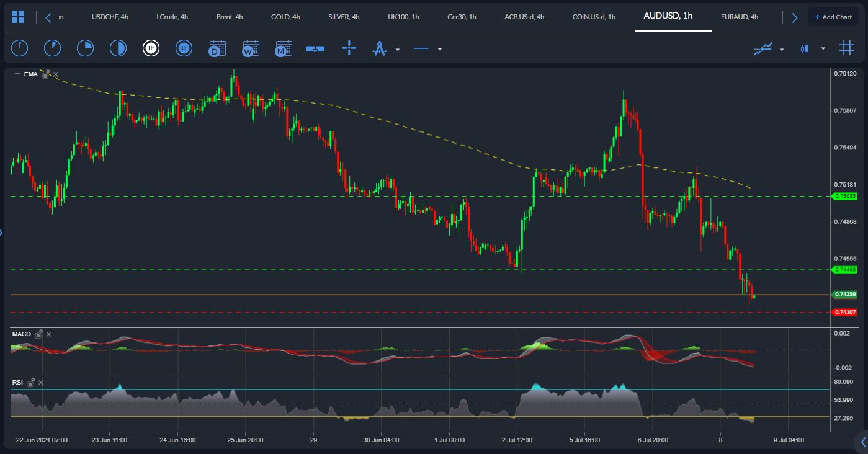Remove the RSI indicator panel
The height and width of the screenshot is (454, 868).
coord(41,383)
